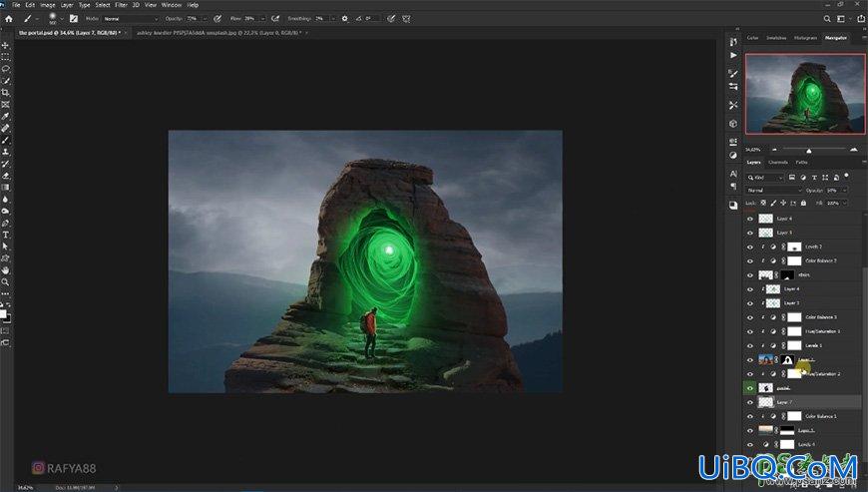The height and width of the screenshot is (492, 868).
Task: Select the Pen tool
Action: [x=6, y=223]
